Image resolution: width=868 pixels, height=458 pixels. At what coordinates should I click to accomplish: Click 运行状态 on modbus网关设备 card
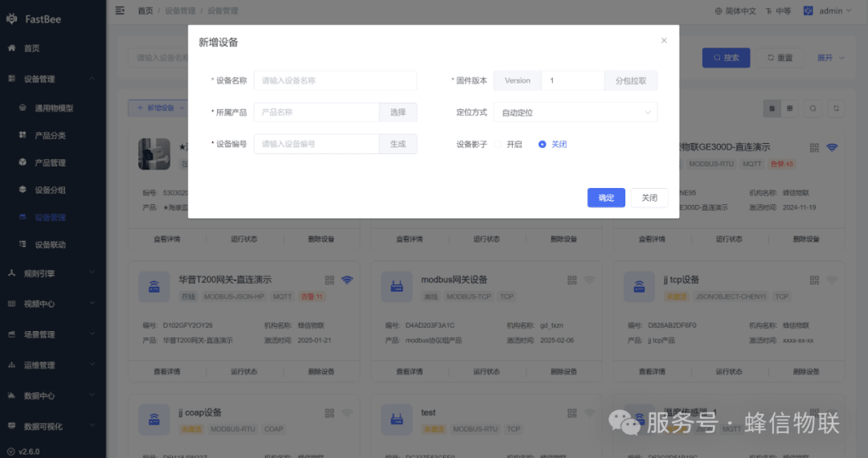pyautogui.click(x=486, y=371)
